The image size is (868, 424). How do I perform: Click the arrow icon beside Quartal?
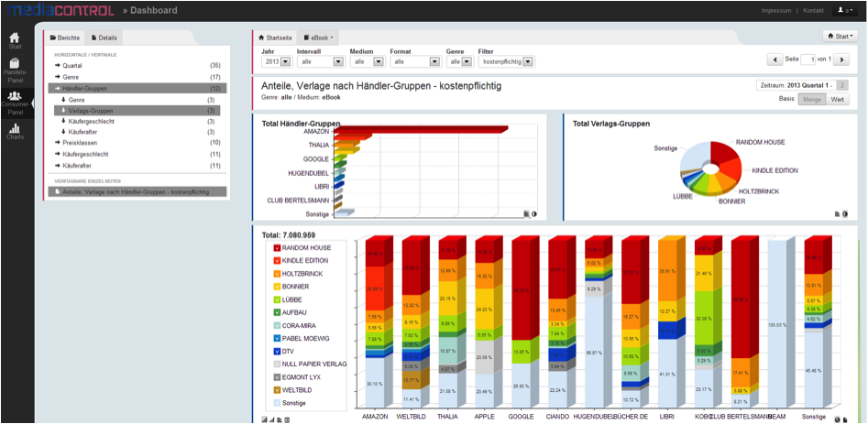(58, 66)
